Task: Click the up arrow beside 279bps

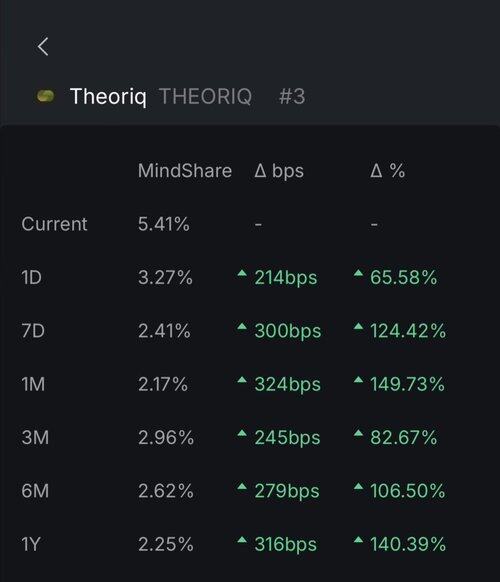Action: (242, 486)
